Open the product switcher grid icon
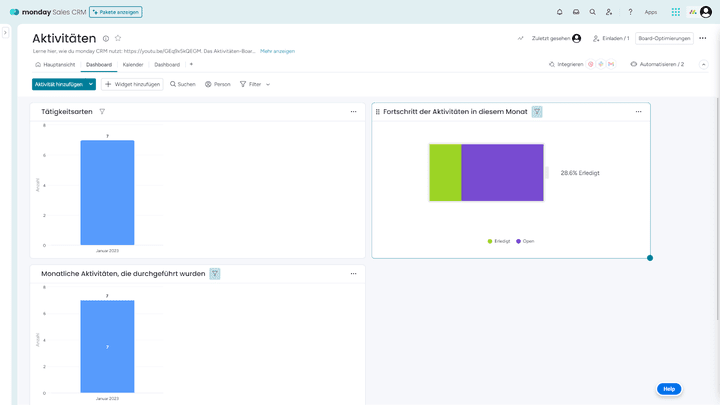720x405 pixels. [676, 12]
